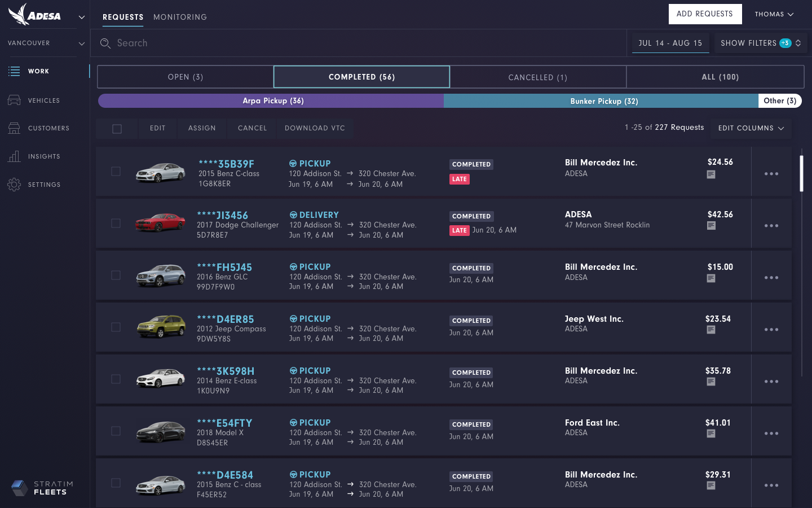Click yellow Jeep Compass thumbnail
Screen dimensions: 812x508
161,326
